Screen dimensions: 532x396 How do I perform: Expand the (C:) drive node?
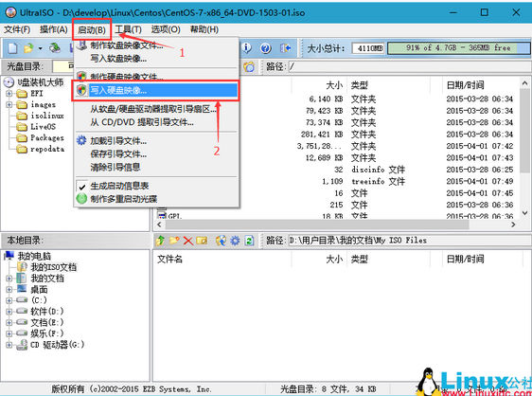pos(9,300)
